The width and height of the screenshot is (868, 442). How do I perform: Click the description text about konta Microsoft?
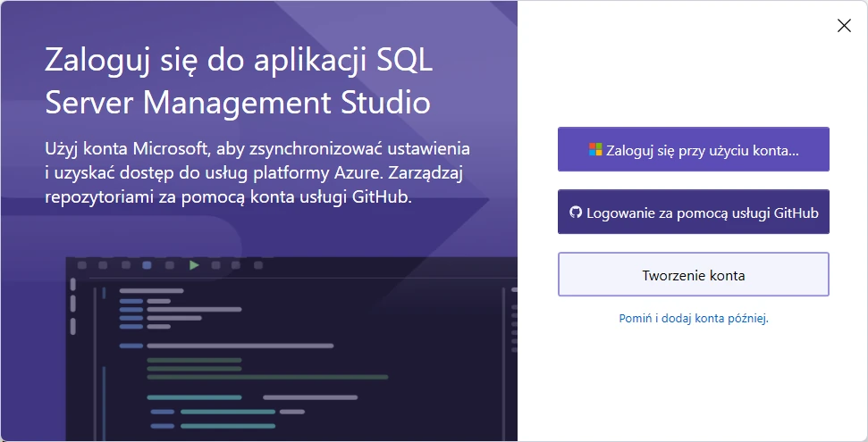pyautogui.click(x=257, y=173)
